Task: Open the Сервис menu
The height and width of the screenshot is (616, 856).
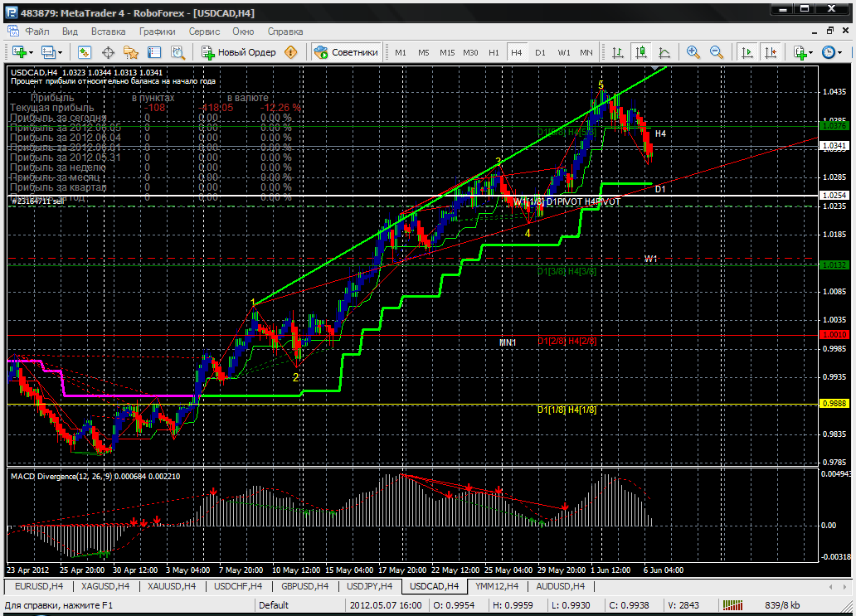Action: click(x=204, y=32)
